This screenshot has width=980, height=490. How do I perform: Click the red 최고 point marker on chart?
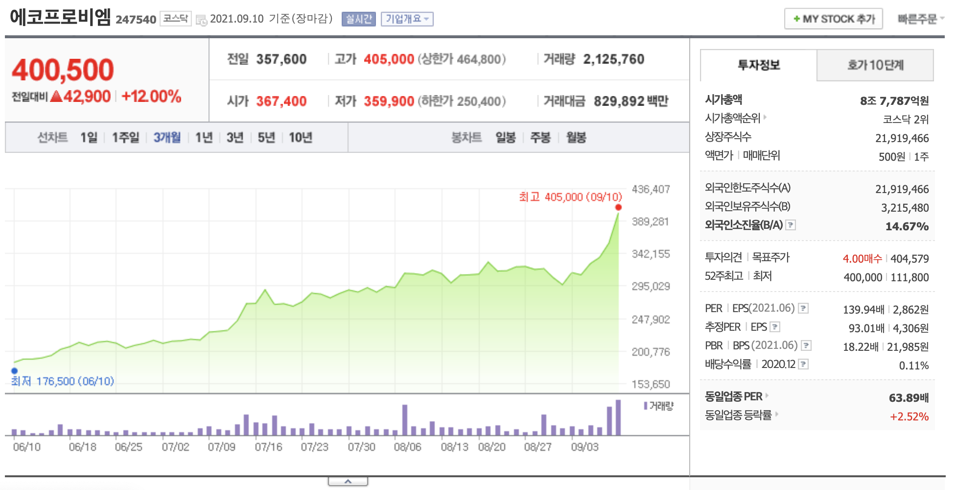(618, 207)
